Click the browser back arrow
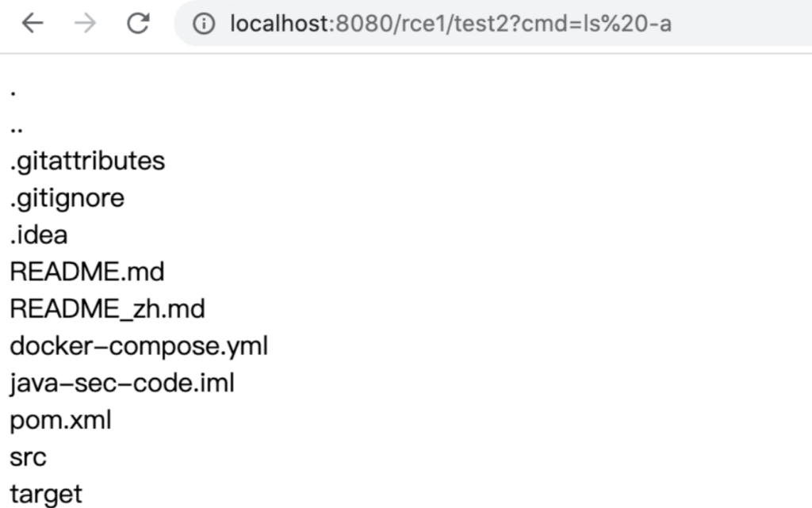Screen dimensions: 812x508 33,23
